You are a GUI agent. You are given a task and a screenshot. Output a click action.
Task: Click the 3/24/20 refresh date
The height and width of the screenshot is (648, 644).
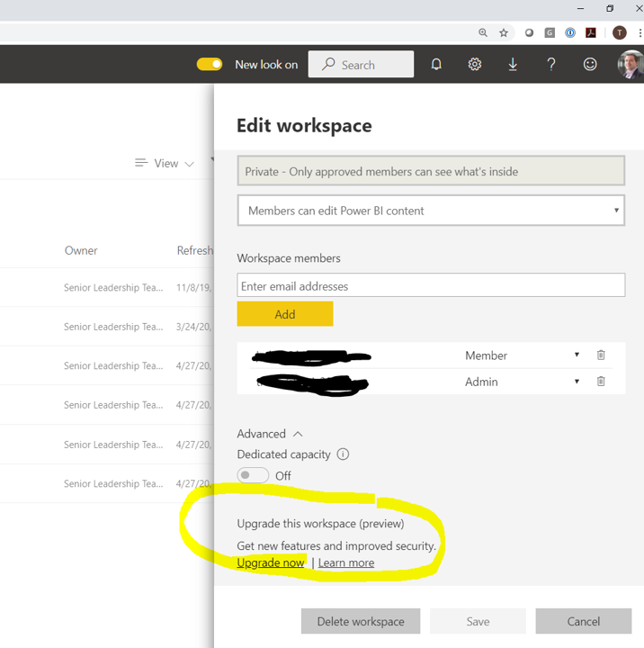point(193,327)
